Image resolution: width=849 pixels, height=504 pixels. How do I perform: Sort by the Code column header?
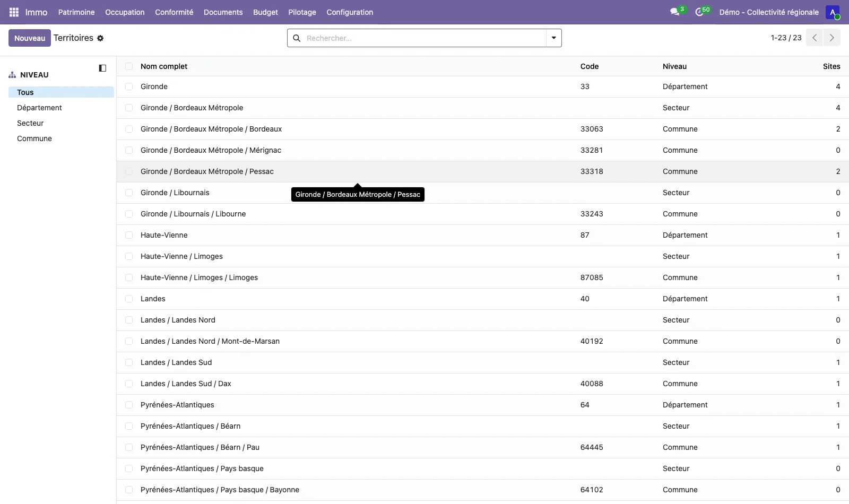[x=589, y=66]
